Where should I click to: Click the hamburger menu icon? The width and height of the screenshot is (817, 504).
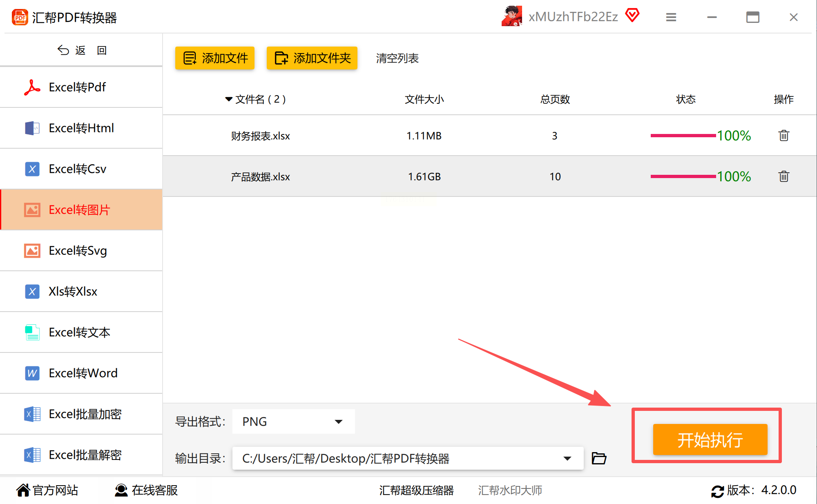(671, 17)
